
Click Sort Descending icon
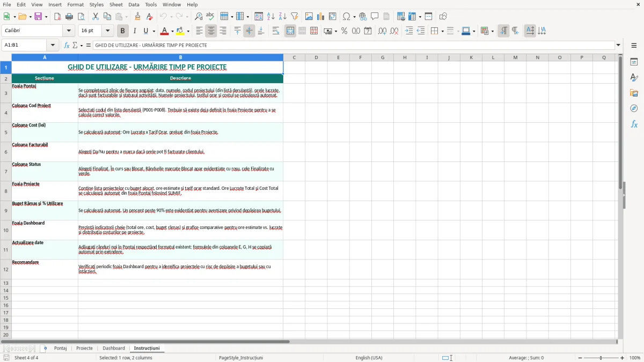click(282, 17)
